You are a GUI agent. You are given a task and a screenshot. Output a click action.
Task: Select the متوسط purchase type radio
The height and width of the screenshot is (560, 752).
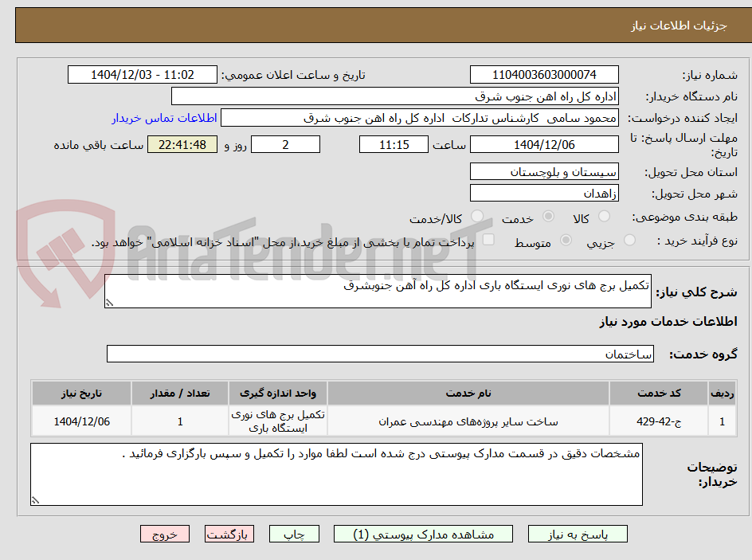coord(566,240)
